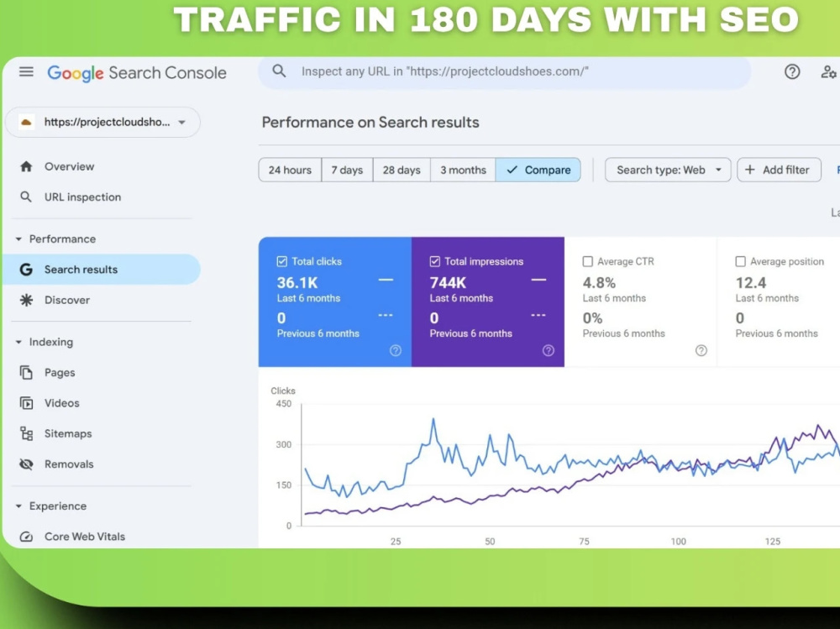Collapse the Experience section
This screenshot has width=840, height=629.
pyautogui.click(x=18, y=506)
